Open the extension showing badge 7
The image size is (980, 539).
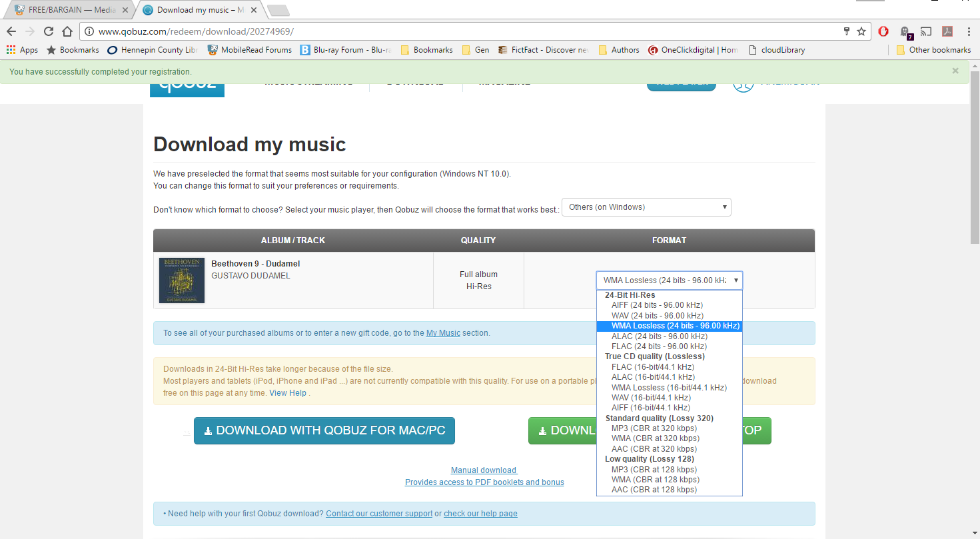[905, 32]
